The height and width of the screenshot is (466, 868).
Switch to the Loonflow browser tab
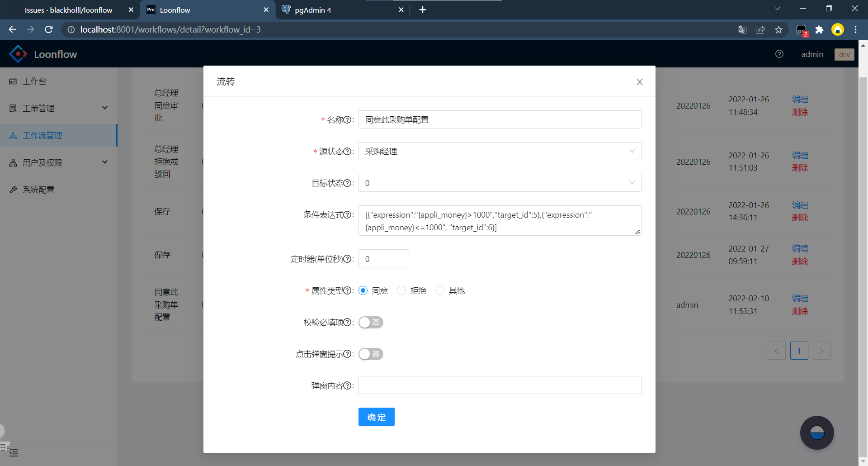pos(207,10)
